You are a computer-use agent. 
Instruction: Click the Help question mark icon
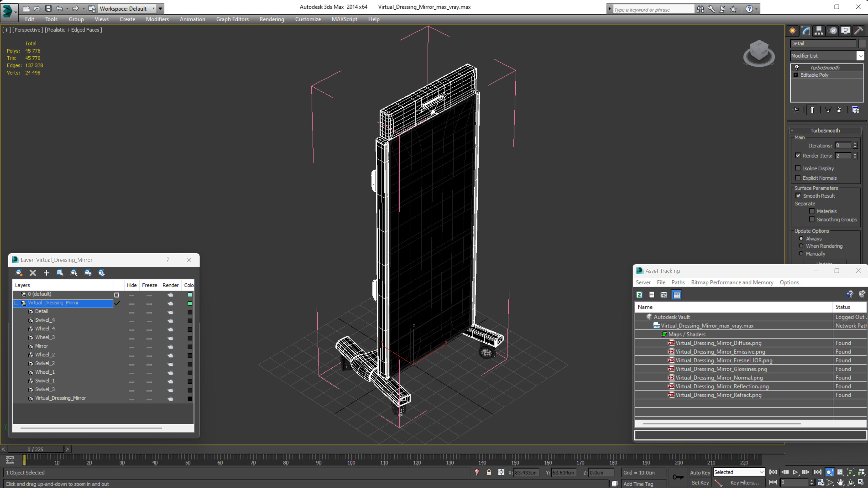pyautogui.click(x=749, y=9)
